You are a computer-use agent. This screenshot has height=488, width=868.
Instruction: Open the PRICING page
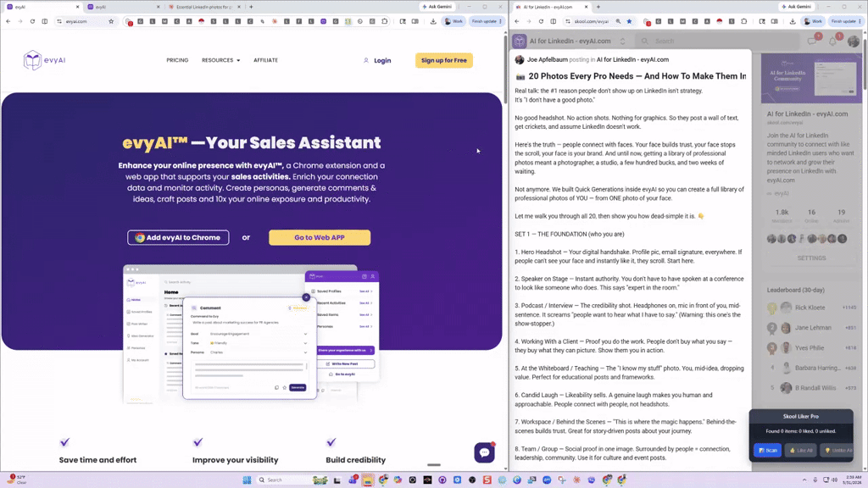pos(177,60)
